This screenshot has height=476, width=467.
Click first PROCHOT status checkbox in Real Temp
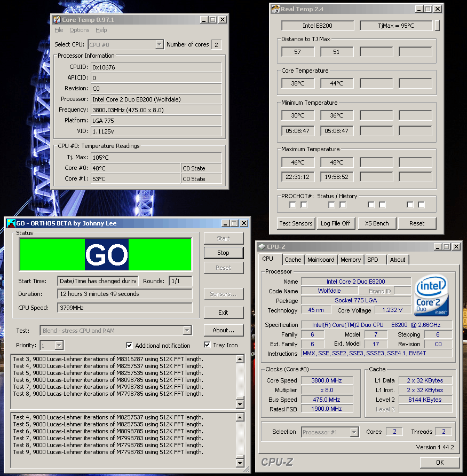(292, 205)
